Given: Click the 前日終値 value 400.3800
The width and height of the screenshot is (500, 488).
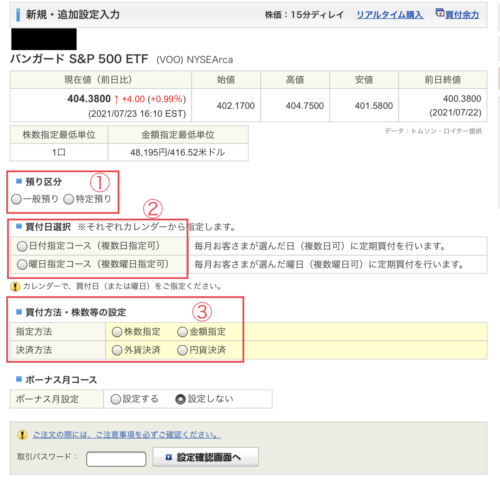Looking at the screenshot, I should pyautogui.click(x=462, y=99).
